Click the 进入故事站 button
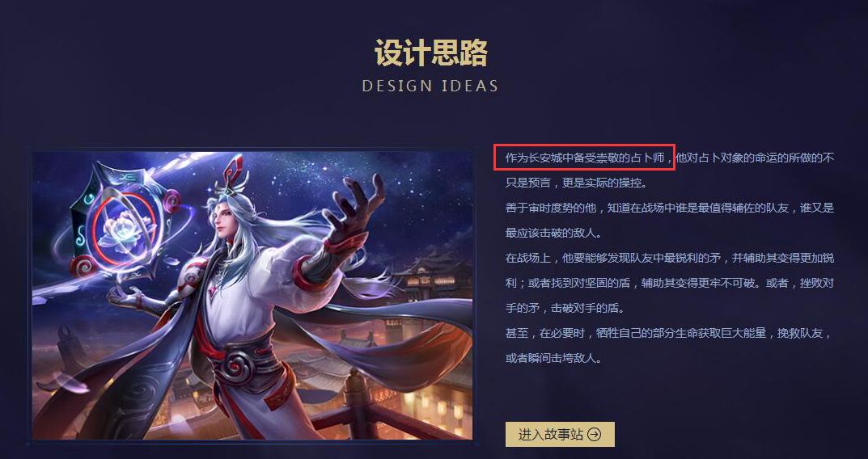The width and height of the screenshot is (868, 459). (x=560, y=434)
